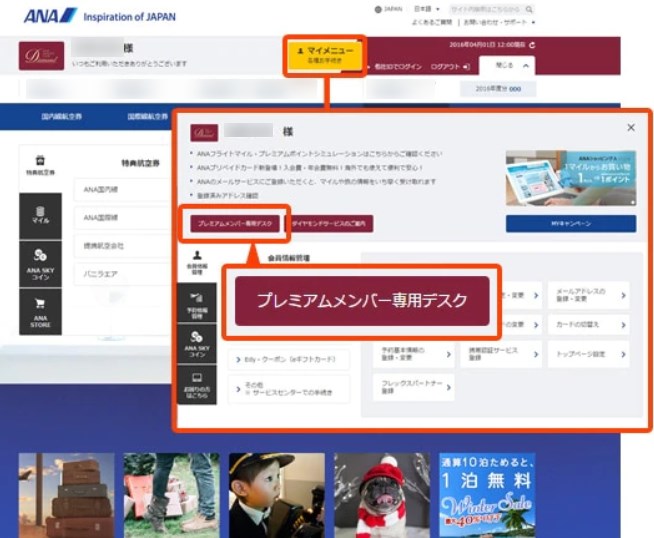Select the マイル sidebar icon
The height and width of the screenshot is (538, 654).
(40, 215)
